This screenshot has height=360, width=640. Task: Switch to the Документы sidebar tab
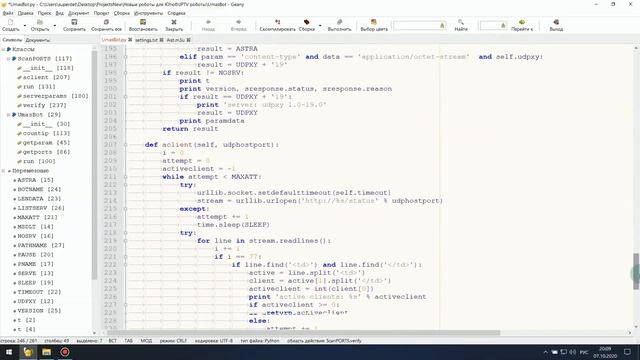[38, 40]
